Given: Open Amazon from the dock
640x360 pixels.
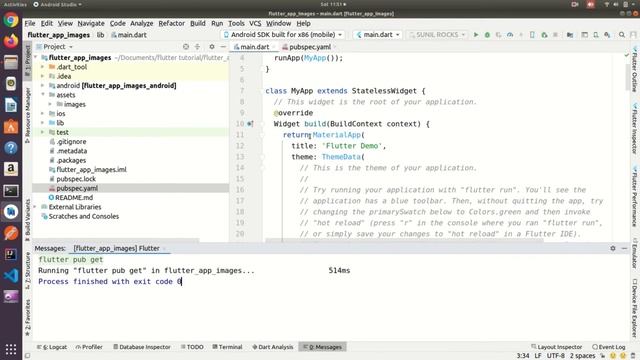Looking at the screenshot, I should tap(11, 169).
